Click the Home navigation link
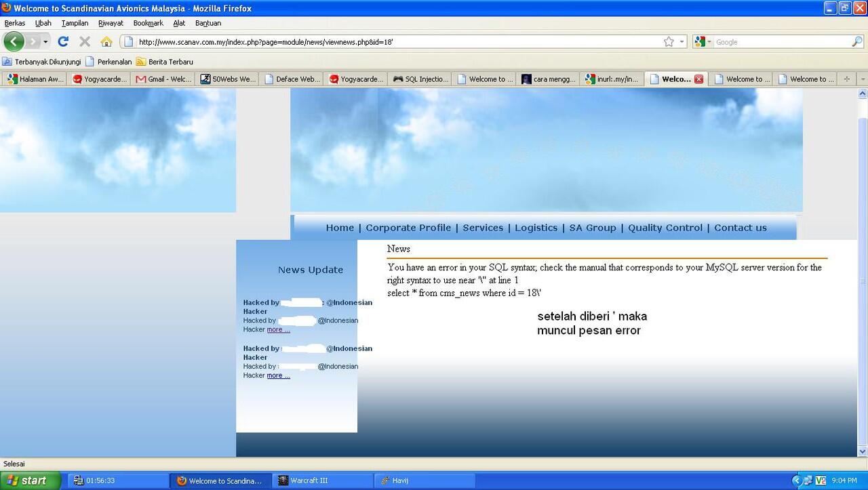Screen dimensions: 868x490 (x=340, y=228)
